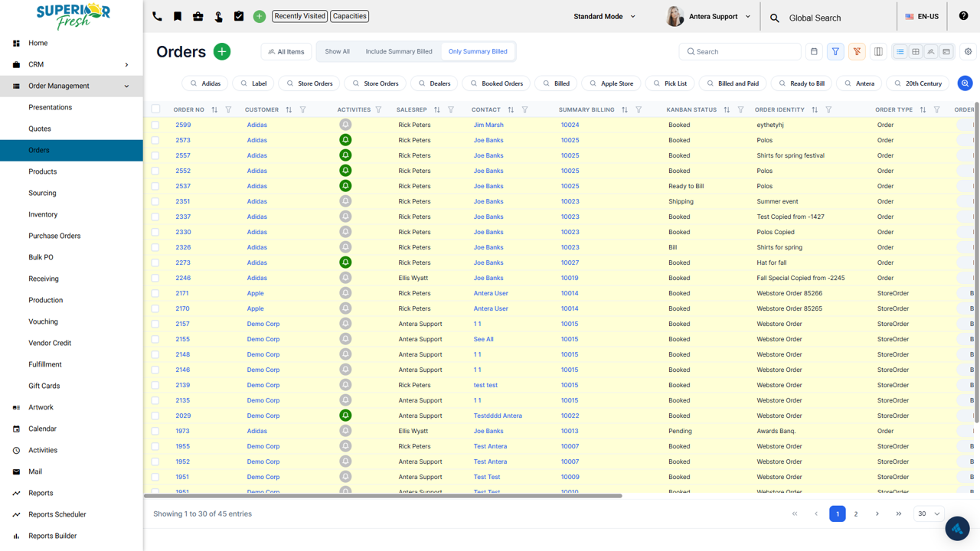Screen dimensions: 980x551
Task: Click the All Items button
Action: 286,51
